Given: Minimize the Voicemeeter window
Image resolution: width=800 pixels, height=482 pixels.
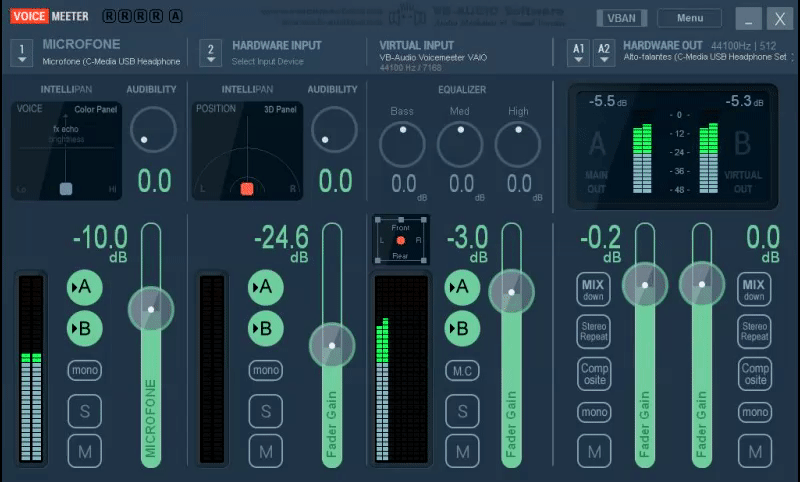Looking at the screenshot, I should point(748,18).
